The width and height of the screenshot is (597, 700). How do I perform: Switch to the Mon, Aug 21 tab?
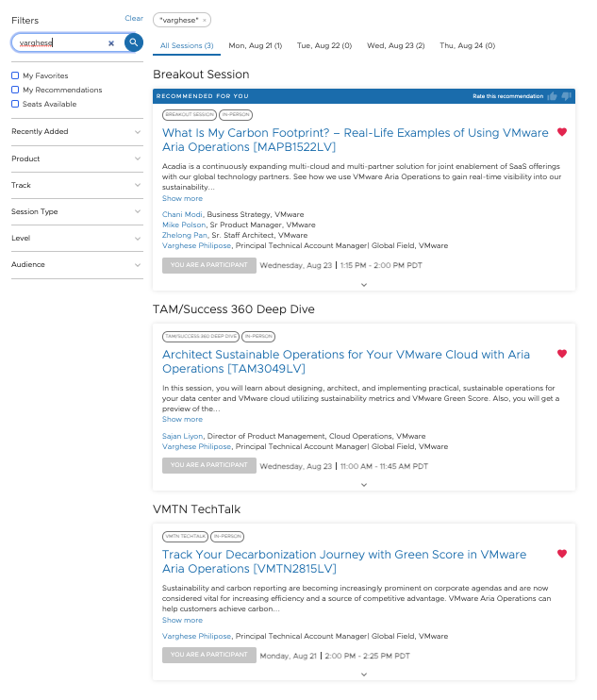click(x=256, y=45)
